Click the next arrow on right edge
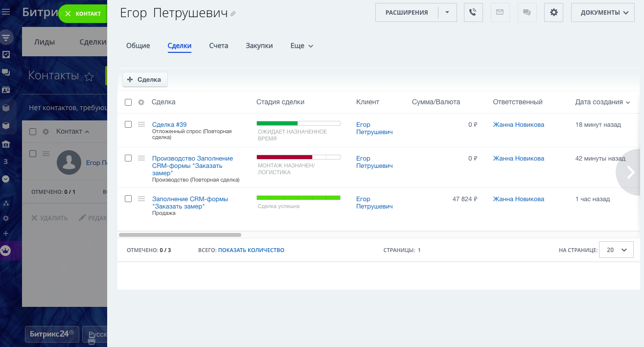The width and height of the screenshot is (644, 347). (x=631, y=172)
